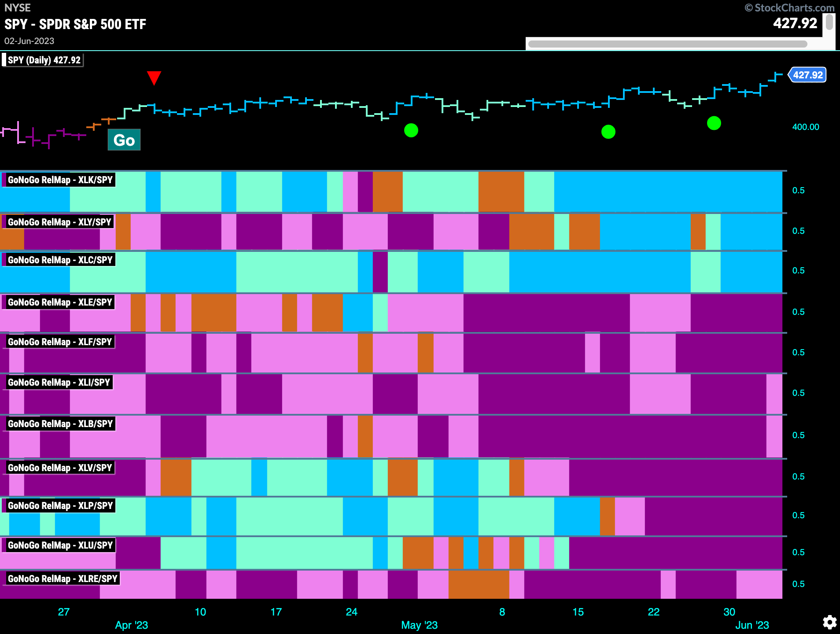840x634 pixels.
Task: Click the 0.5 scale value beside the XLRE/SPY panel
Action: click(798, 584)
